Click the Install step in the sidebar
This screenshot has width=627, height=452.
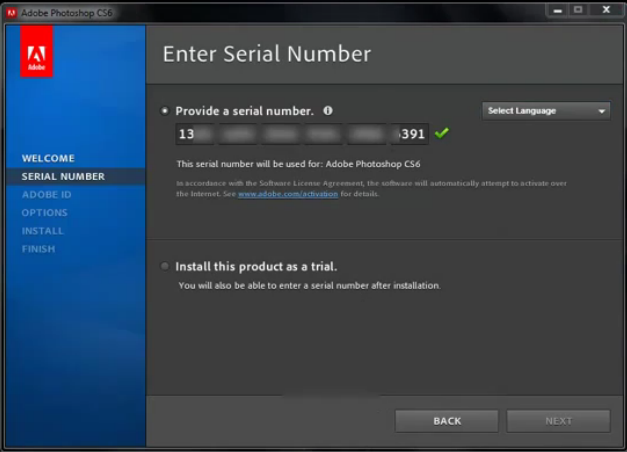(42, 231)
